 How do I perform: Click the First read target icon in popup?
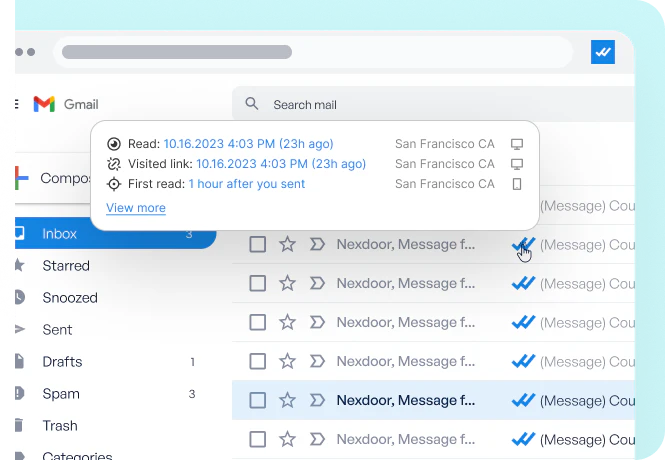coord(114,184)
